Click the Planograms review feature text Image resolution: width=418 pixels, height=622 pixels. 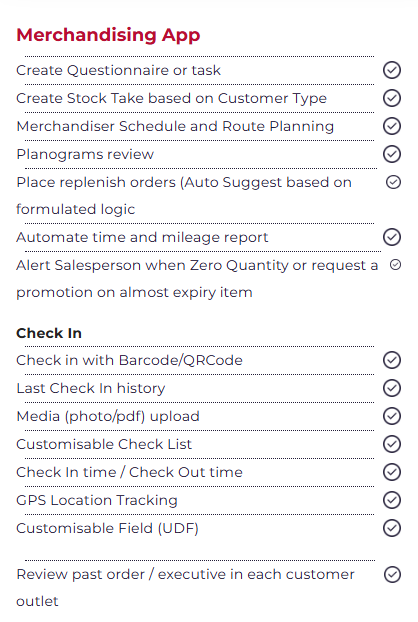[x=85, y=154]
